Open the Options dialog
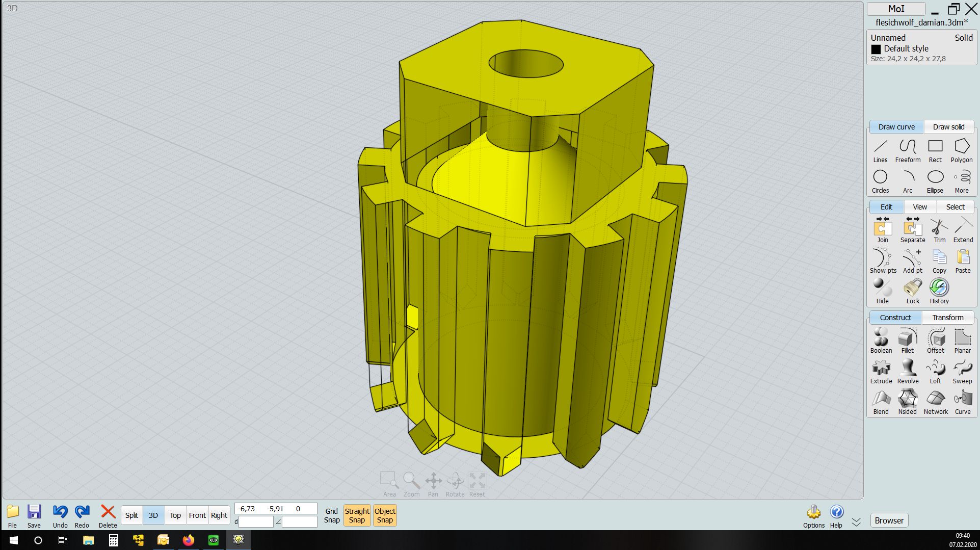 pos(814,516)
